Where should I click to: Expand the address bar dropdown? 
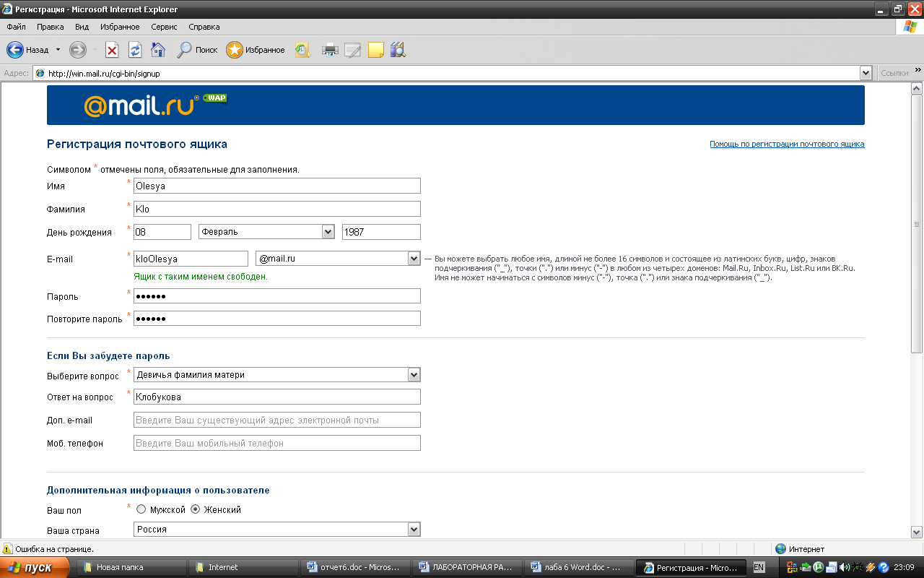[x=866, y=73]
